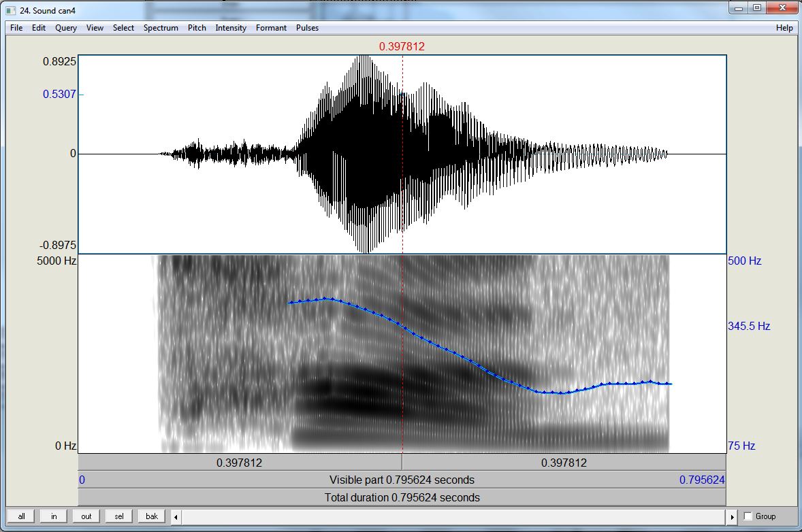Screen dimensions: 802x532
Task: Open the Pulses menu
Action: click(308, 28)
